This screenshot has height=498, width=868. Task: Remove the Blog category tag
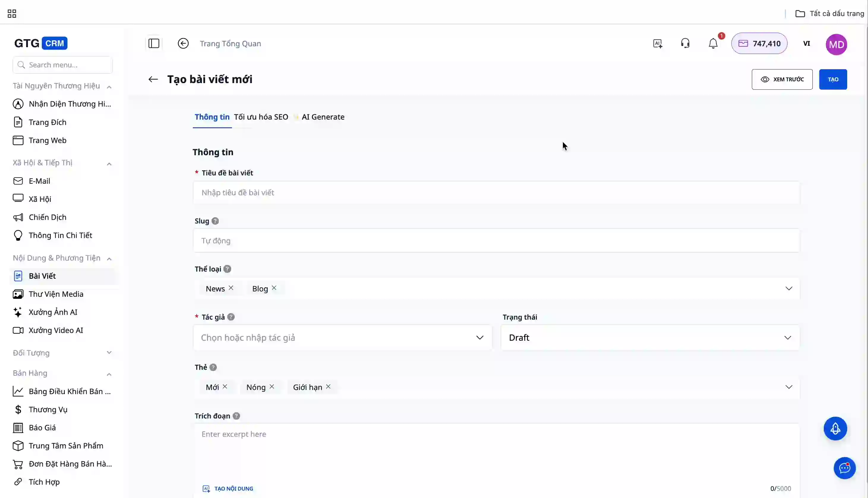(x=274, y=288)
